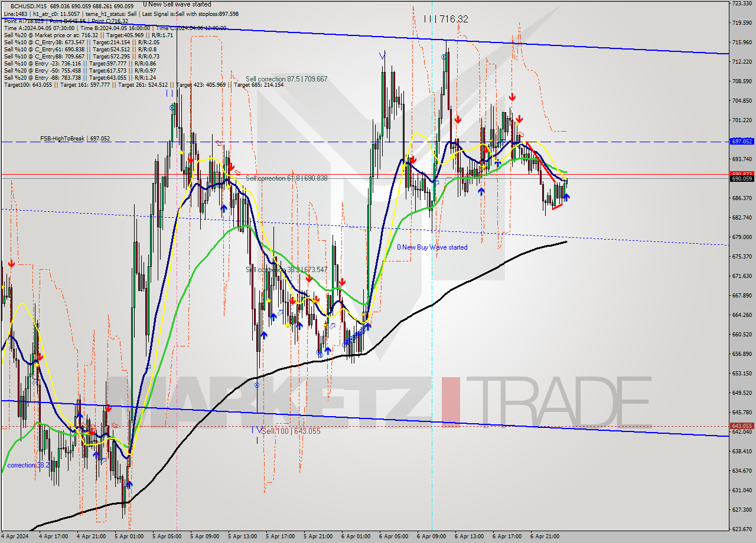The image size is (756, 543).
Task: Click the 623.670 price axis value
Action: pyautogui.click(x=741, y=529)
